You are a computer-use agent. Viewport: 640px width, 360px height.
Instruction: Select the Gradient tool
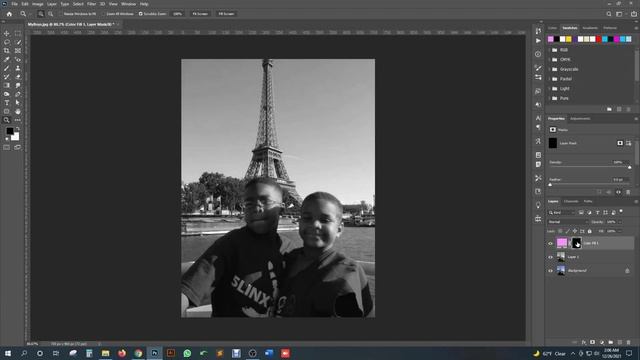tap(7, 85)
